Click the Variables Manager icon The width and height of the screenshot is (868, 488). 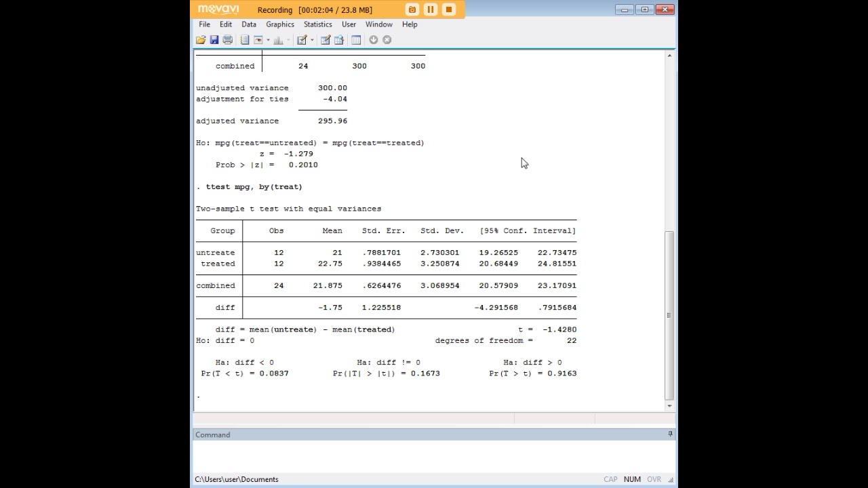(356, 40)
